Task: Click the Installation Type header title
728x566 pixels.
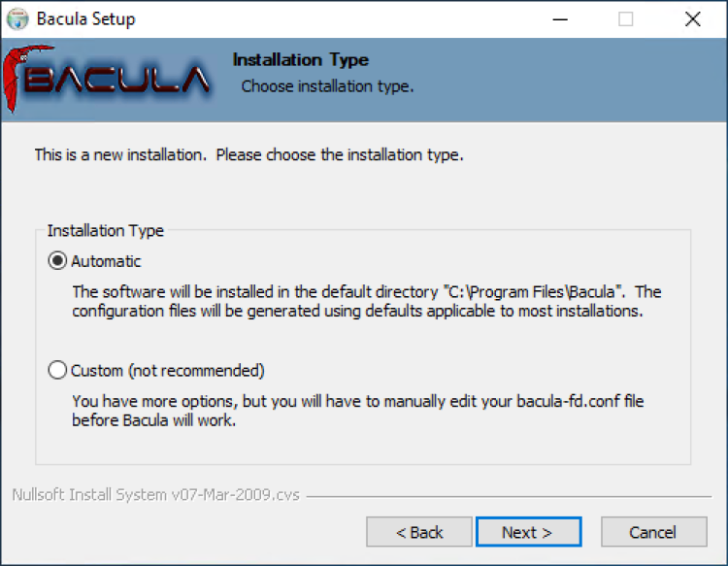Action: [300, 60]
